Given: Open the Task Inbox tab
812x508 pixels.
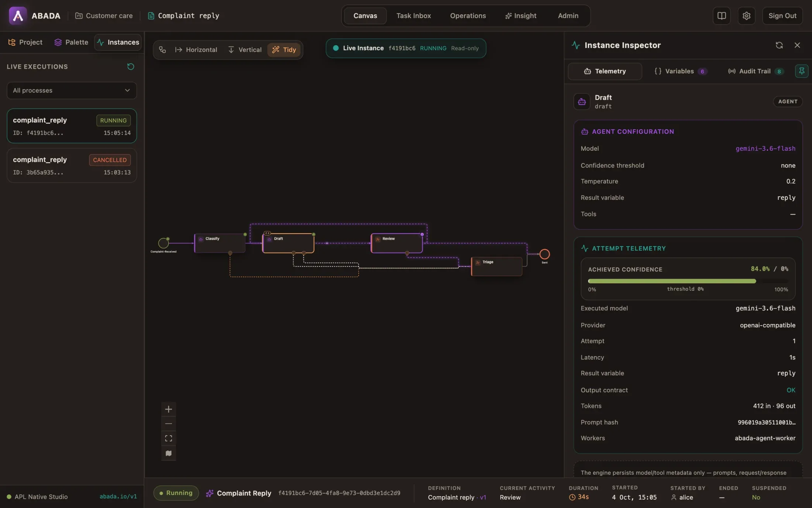Looking at the screenshot, I should tap(413, 16).
